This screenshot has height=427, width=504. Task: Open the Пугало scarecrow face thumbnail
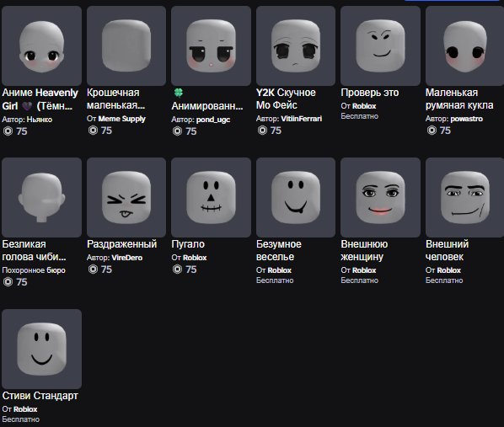point(211,197)
